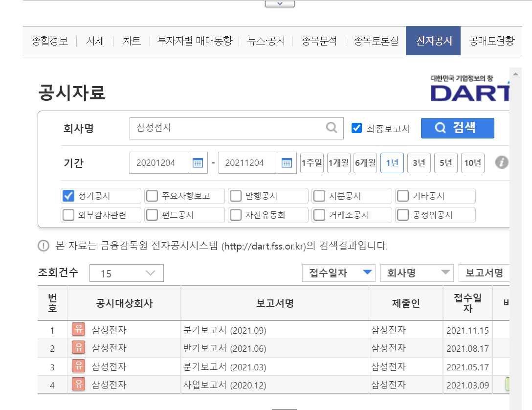This screenshot has width=532, height=410.
Task: Set period to 6개월
Action: click(365, 163)
